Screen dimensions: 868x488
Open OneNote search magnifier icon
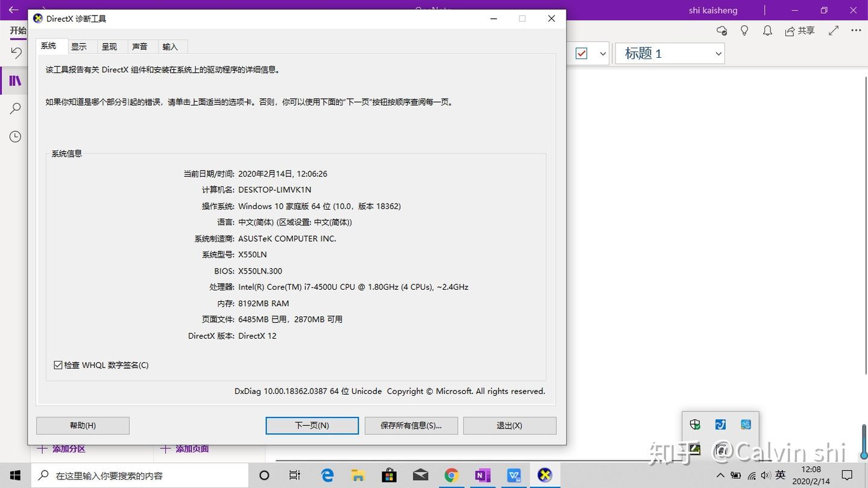15,108
